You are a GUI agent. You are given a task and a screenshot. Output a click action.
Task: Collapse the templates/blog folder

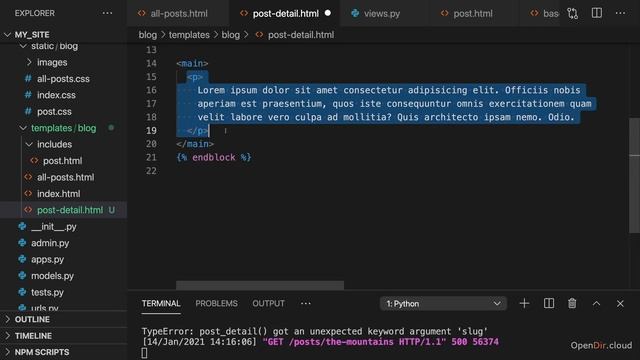(63, 128)
